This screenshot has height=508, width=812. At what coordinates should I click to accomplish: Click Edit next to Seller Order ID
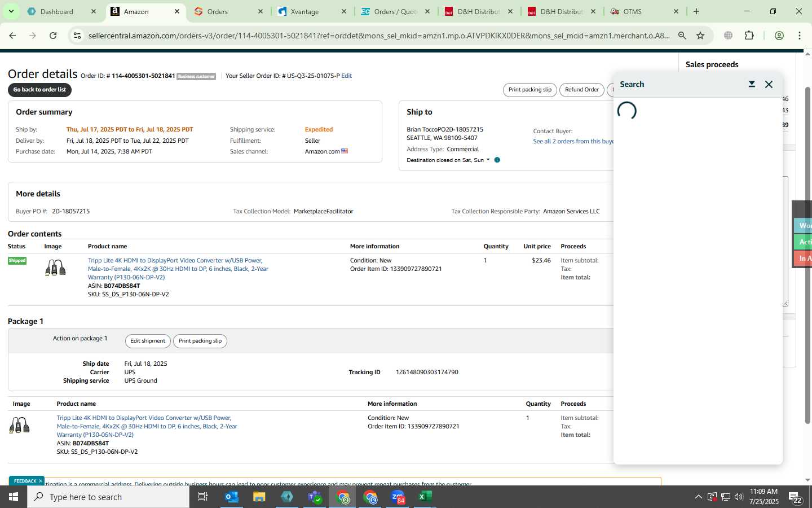click(346, 76)
